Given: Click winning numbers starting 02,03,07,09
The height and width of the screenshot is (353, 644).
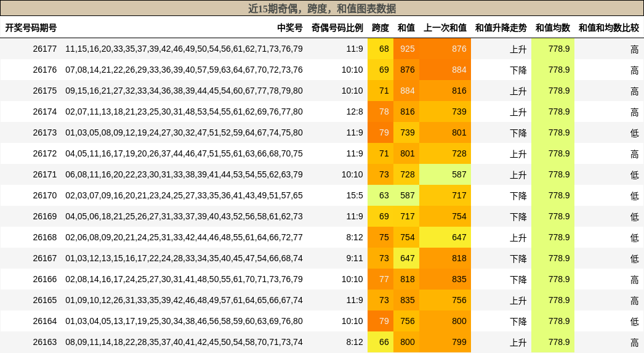Looking at the screenshot, I should [184, 196].
